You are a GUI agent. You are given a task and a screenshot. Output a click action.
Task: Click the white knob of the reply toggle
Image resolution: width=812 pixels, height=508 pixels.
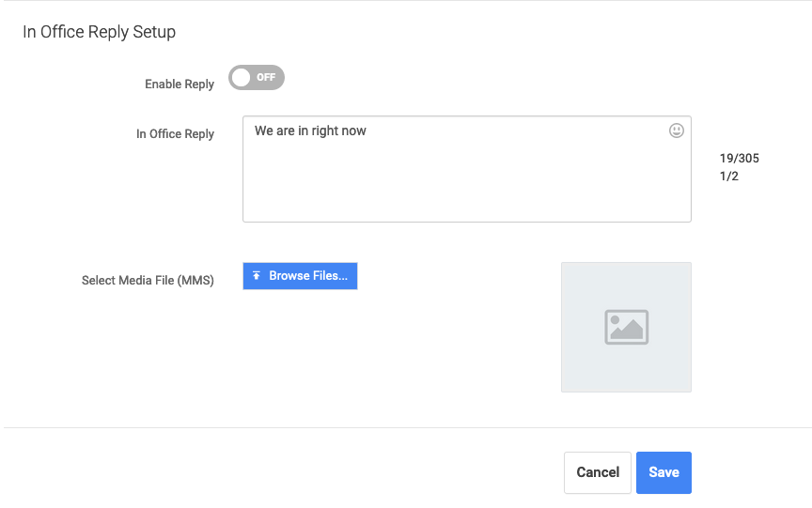(242, 78)
